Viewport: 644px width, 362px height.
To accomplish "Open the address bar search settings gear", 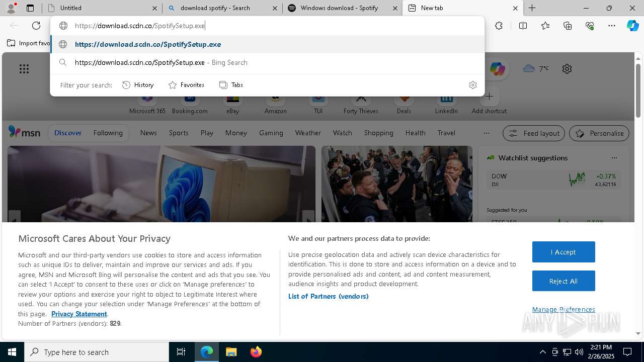I will pos(472,85).
